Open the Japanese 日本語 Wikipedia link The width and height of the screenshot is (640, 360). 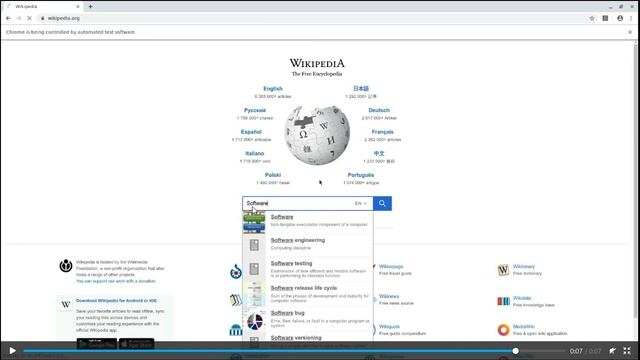361,89
